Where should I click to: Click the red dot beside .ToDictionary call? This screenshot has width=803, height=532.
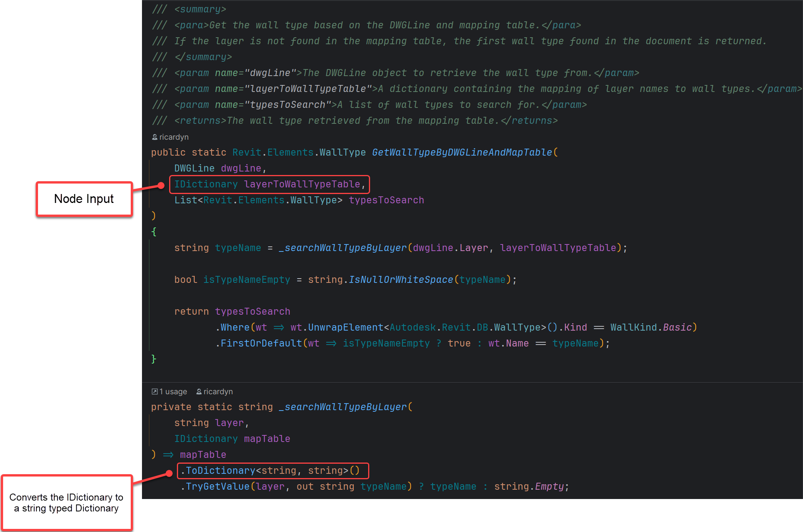tap(169, 473)
